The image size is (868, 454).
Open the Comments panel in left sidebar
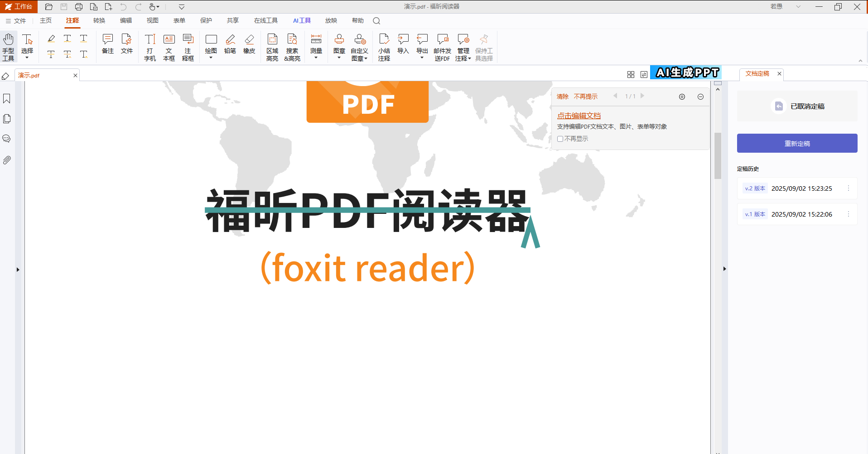7,139
